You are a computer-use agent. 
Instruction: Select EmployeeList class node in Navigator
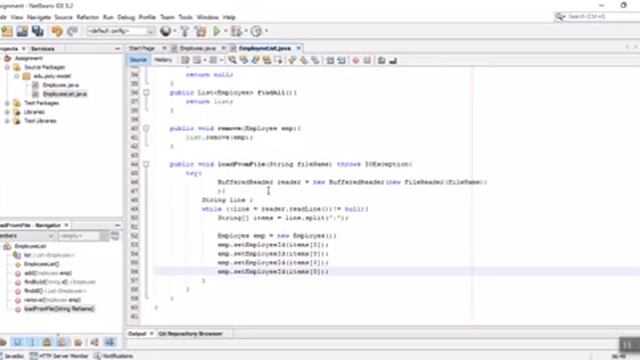[x=30, y=246]
